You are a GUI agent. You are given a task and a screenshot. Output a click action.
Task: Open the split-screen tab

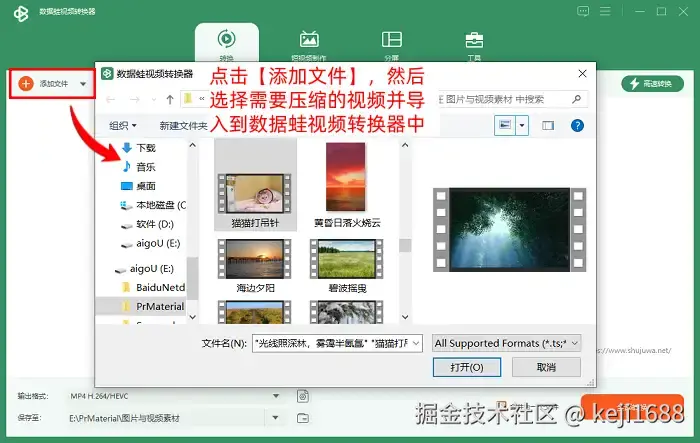392,45
